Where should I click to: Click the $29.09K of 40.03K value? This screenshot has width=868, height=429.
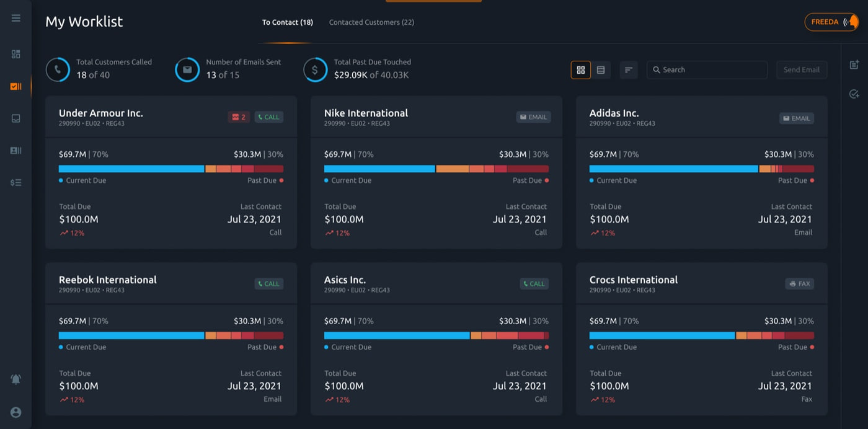pyautogui.click(x=371, y=75)
